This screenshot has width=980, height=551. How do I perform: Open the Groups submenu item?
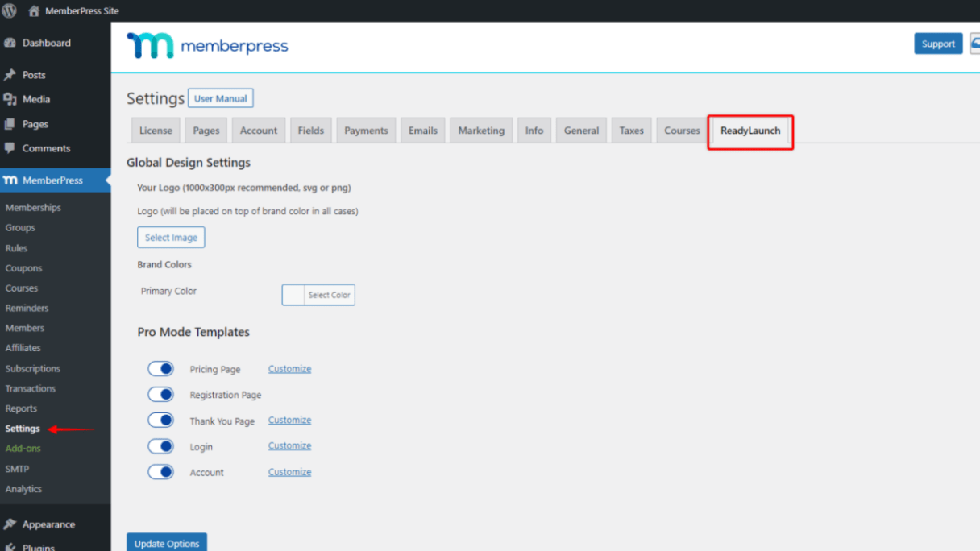pyautogui.click(x=20, y=228)
